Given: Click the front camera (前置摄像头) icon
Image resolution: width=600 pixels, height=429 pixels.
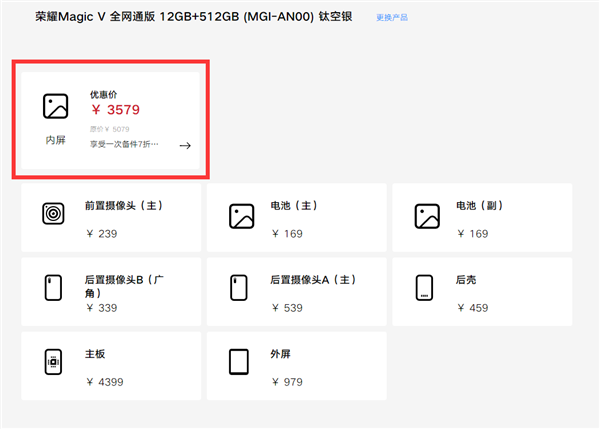Looking at the screenshot, I should coord(53,214).
